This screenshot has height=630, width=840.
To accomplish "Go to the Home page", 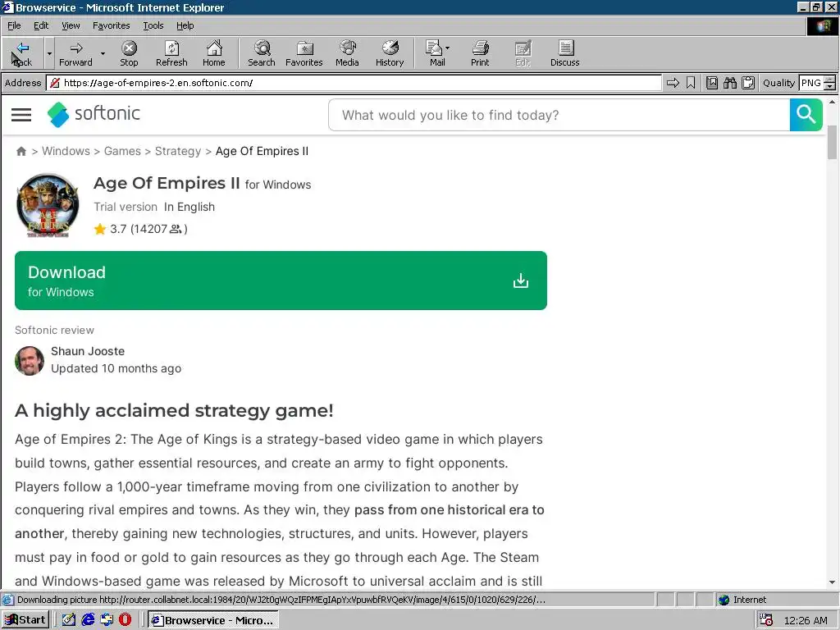I will pos(214,53).
